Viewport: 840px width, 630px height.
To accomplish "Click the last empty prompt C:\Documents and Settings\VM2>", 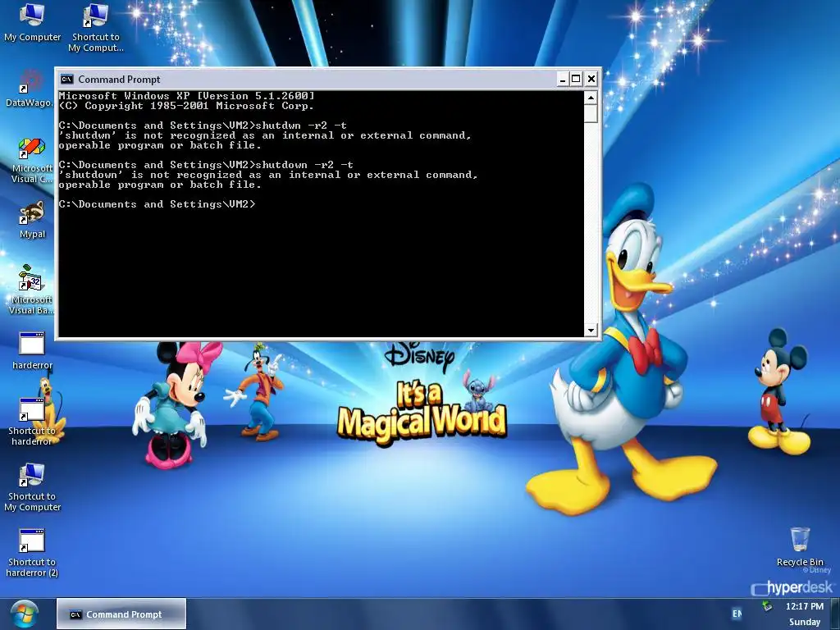I will pos(157,204).
